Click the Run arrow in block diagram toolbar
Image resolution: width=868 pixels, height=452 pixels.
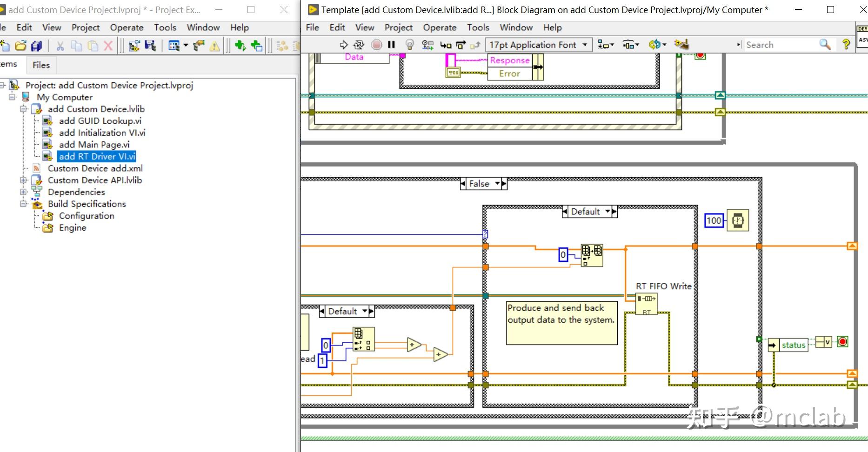pos(344,45)
